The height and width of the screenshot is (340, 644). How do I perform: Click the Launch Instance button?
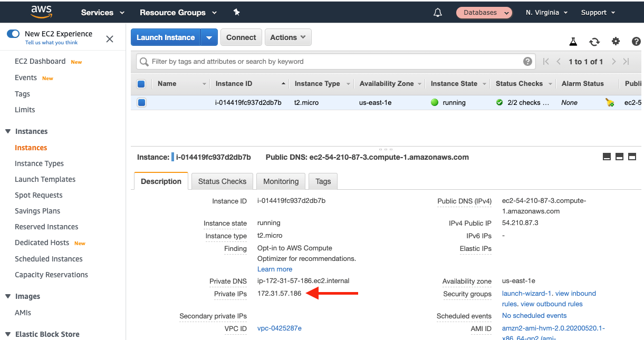(x=166, y=37)
